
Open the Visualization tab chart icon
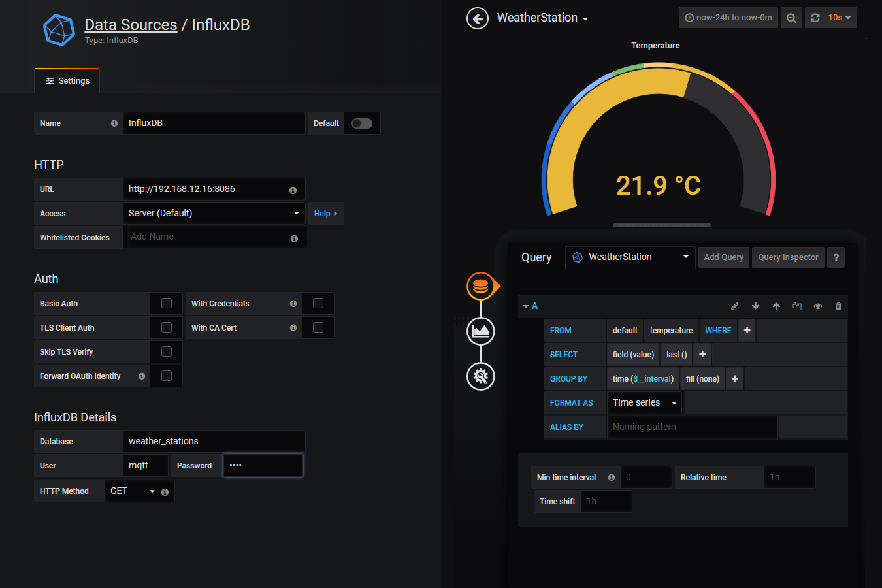click(481, 331)
